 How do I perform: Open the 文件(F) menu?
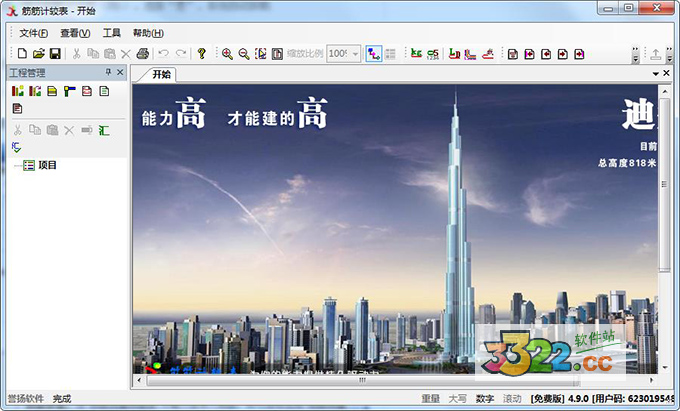tap(33, 33)
